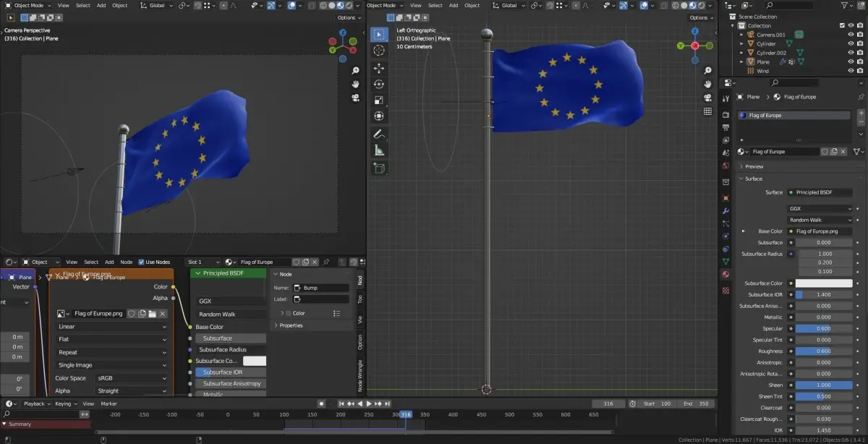Open sRGB color space dropdown

tap(132, 378)
